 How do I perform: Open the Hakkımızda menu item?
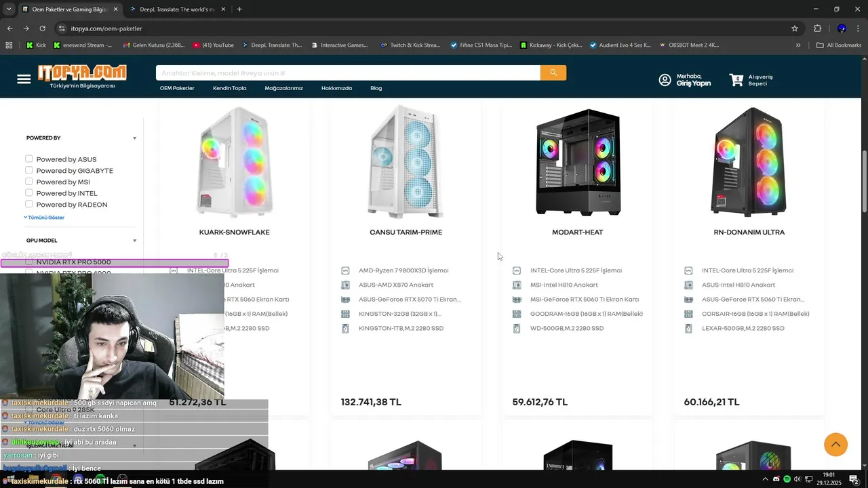pyautogui.click(x=336, y=88)
